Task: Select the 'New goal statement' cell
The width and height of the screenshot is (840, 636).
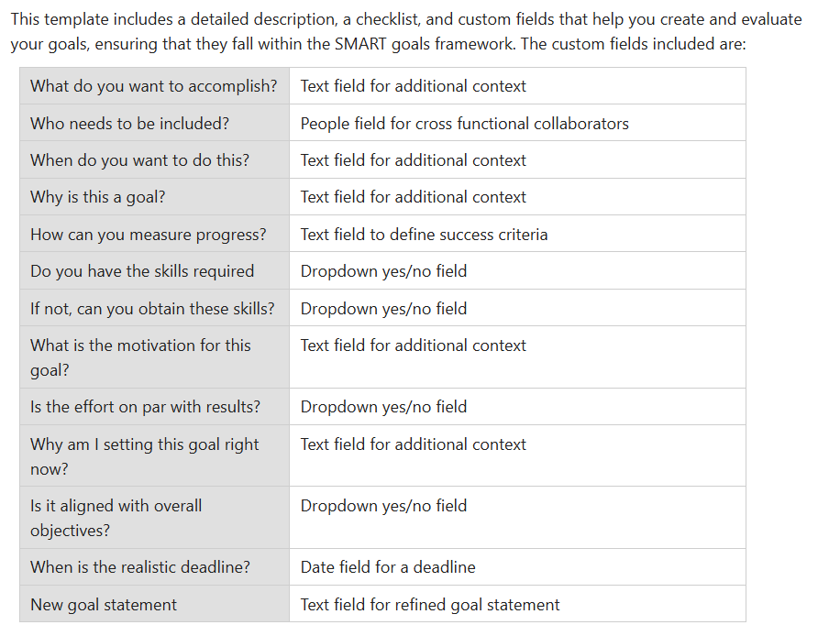Action: [104, 605]
